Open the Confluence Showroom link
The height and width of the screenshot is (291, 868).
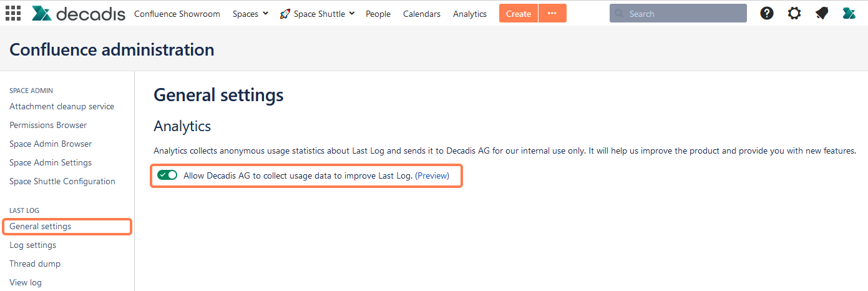pyautogui.click(x=177, y=14)
